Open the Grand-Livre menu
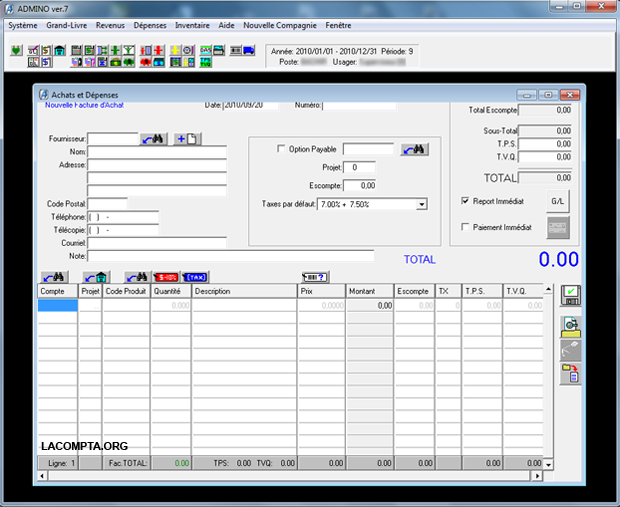The width and height of the screenshot is (620, 507). pos(66,25)
